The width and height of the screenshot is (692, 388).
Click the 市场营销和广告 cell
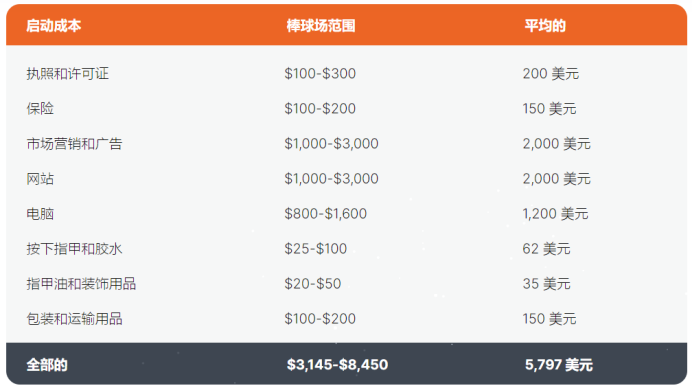pos(74,143)
